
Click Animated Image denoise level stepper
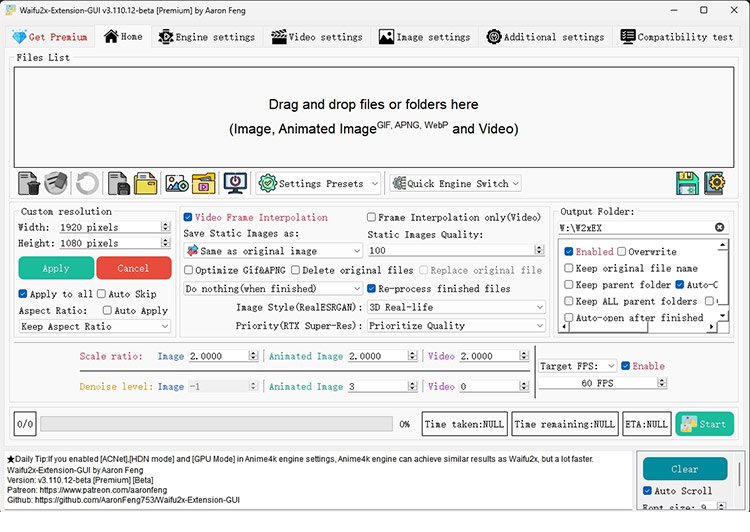[x=412, y=386]
